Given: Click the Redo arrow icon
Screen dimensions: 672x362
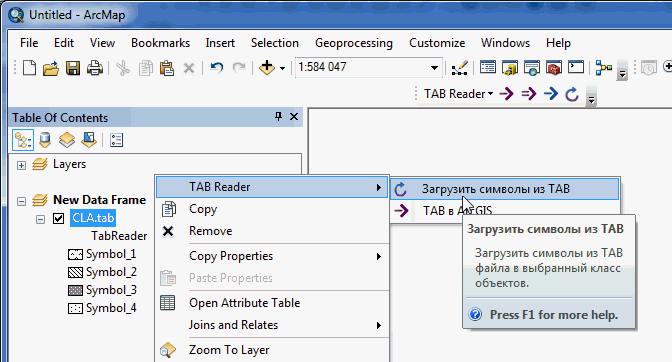Looking at the screenshot, I should coord(239,68).
